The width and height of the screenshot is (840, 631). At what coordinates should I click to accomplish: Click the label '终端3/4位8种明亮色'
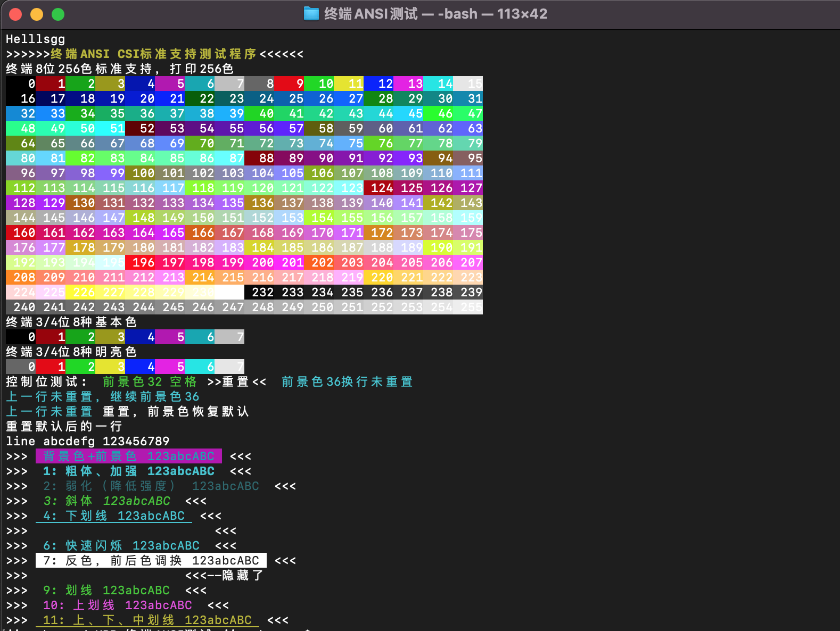click(x=71, y=352)
